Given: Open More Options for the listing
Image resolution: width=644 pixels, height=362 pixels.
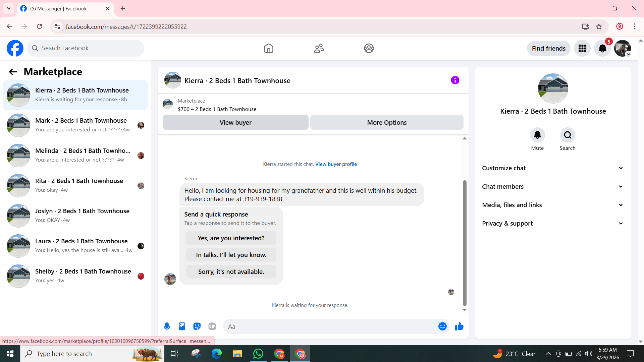Looking at the screenshot, I should [x=387, y=122].
